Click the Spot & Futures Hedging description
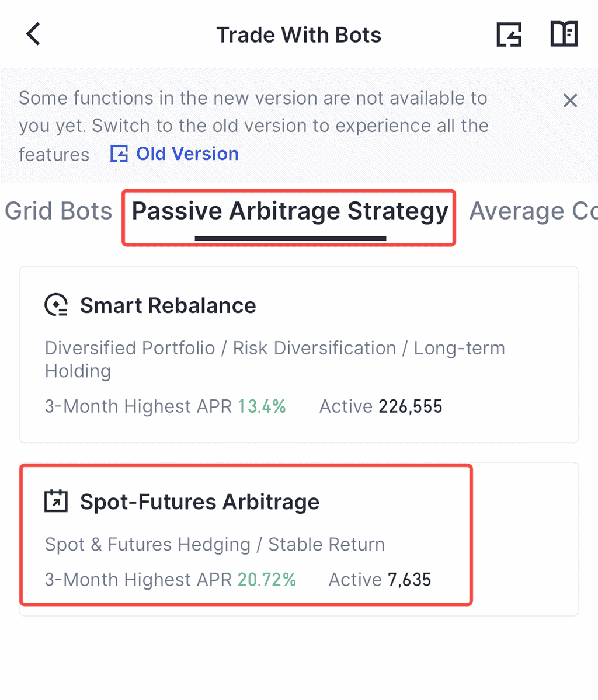 coord(215,545)
